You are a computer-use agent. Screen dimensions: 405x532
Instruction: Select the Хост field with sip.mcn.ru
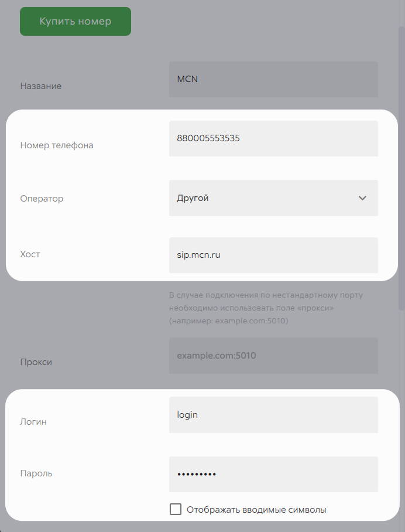tap(273, 255)
